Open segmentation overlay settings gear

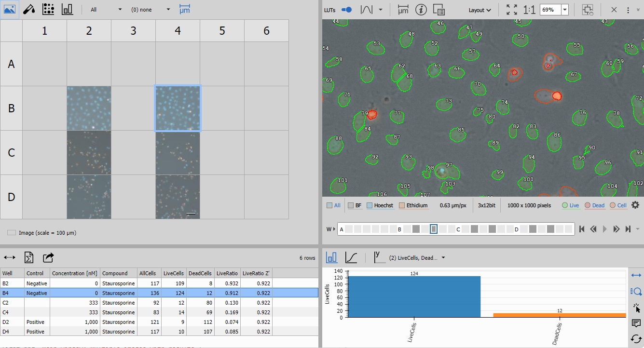635,205
